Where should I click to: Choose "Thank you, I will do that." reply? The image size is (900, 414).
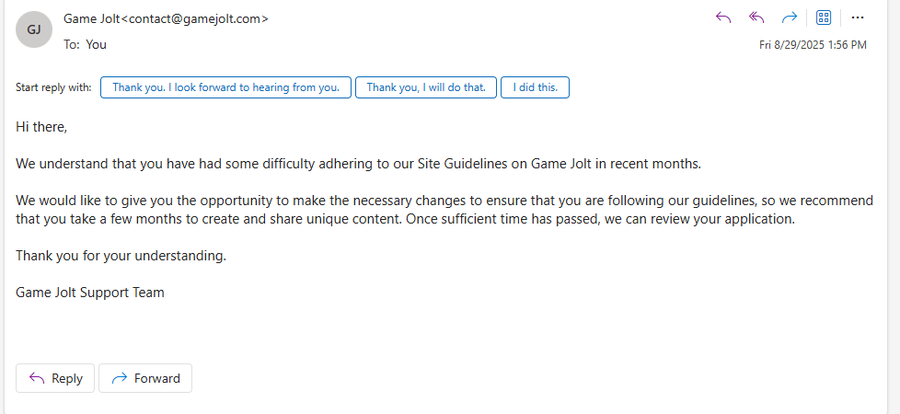(x=426, y=87)
